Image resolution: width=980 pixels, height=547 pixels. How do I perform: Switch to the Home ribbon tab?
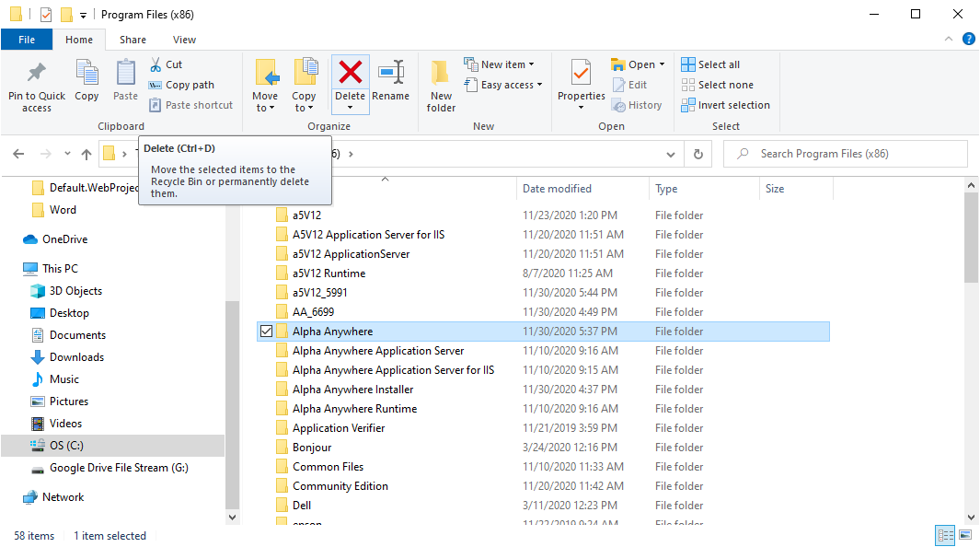click(79, 40)
